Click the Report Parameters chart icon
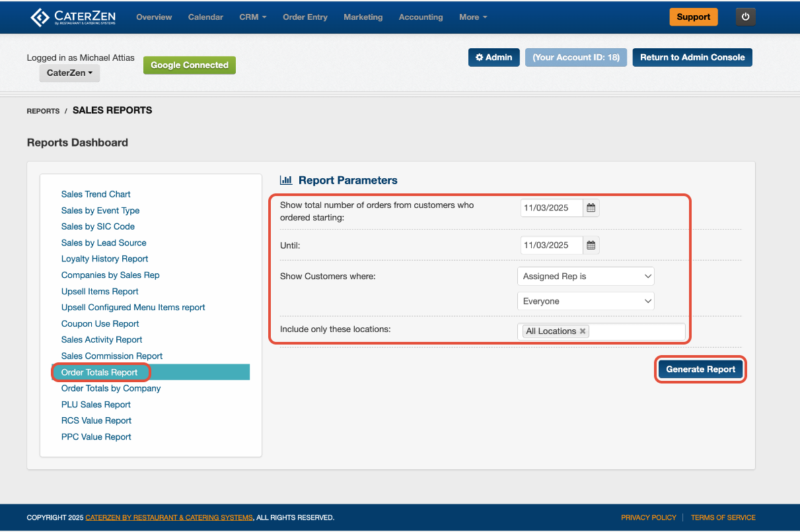This screenshot has height=532, width=800. coord(286,180)
